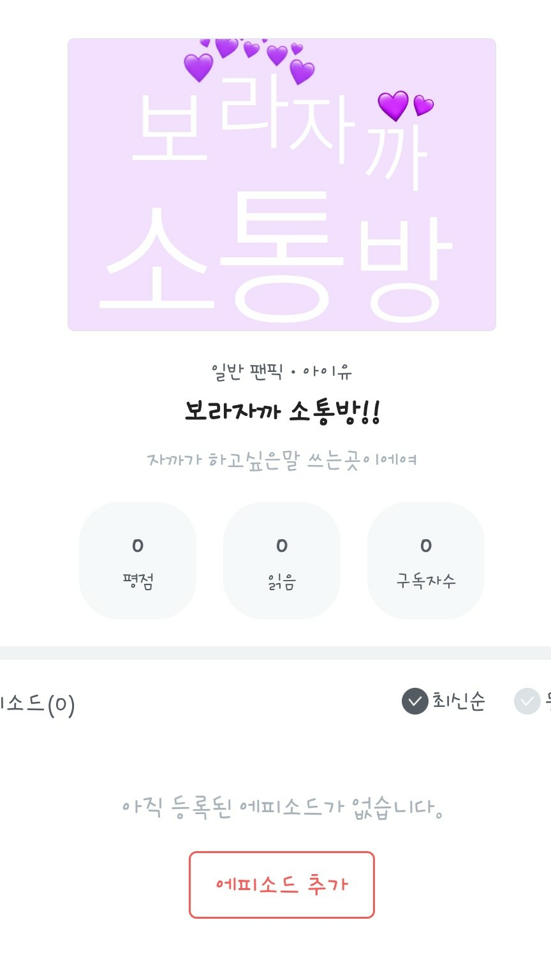The height and width of the screenshot is (980, 551).
Task: Toggle the gray sort checkmark at right edge
Action: tap(527, 701)
